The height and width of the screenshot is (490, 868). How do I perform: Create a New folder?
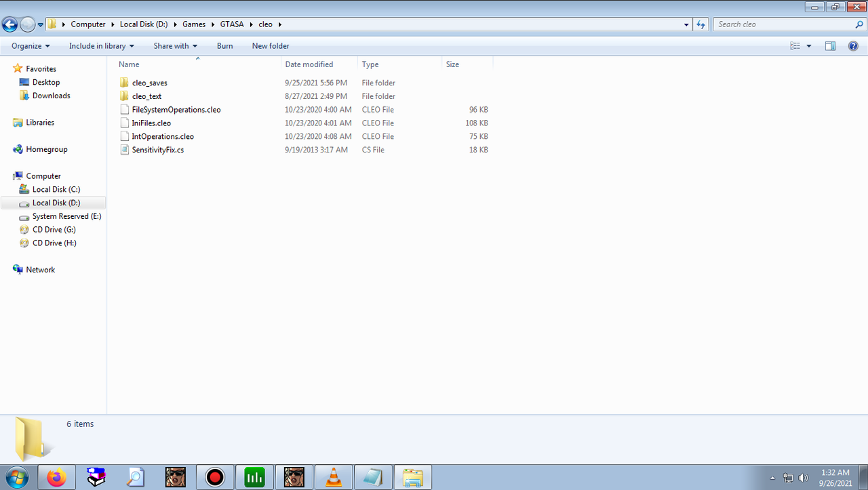(271, 46)
